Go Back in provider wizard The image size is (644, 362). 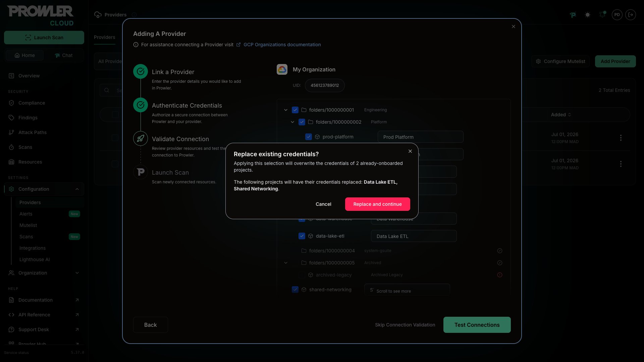coord(150,325)
